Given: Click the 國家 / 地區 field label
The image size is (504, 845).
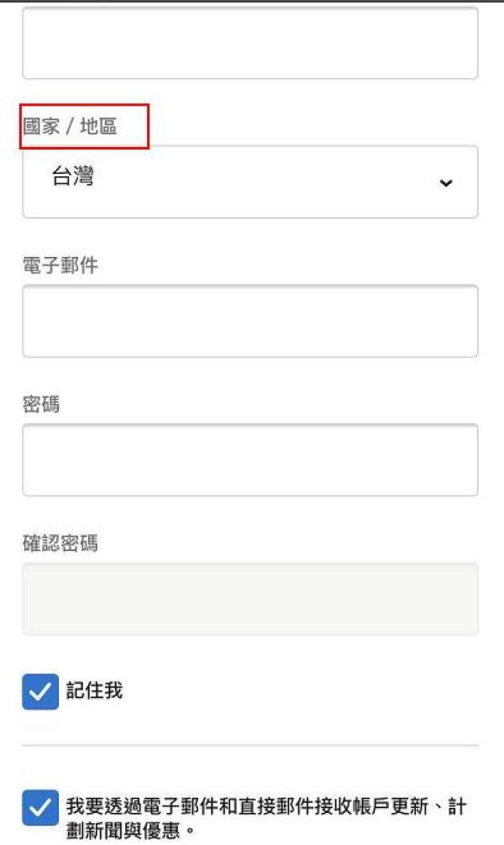Looking at the screenshot, I should [x=70, y=127].
